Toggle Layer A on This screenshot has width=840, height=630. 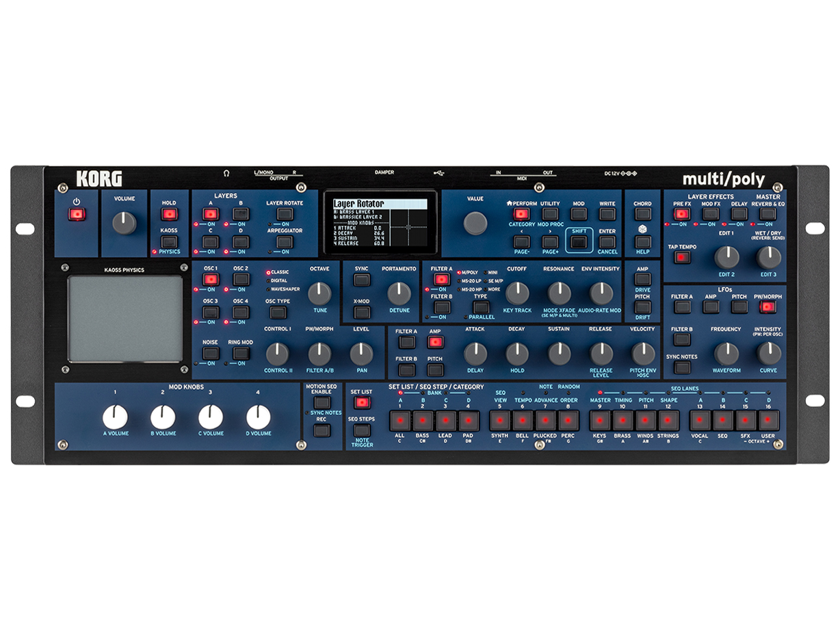point(210,213)
